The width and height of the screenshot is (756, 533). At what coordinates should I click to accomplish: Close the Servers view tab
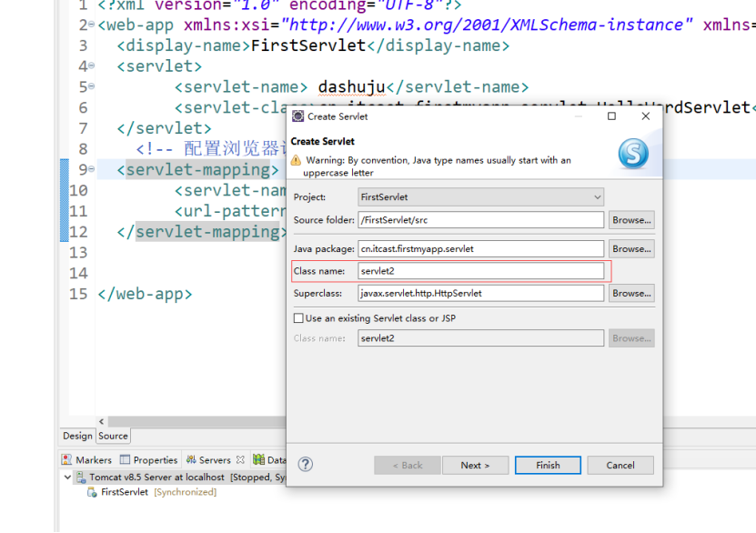point(240,459)
